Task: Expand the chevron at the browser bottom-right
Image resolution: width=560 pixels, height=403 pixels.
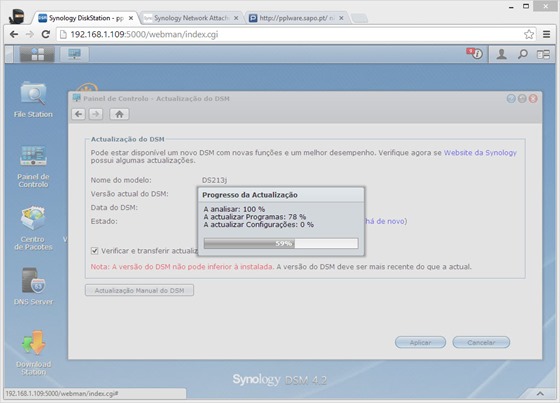Action: click(540, 393)
